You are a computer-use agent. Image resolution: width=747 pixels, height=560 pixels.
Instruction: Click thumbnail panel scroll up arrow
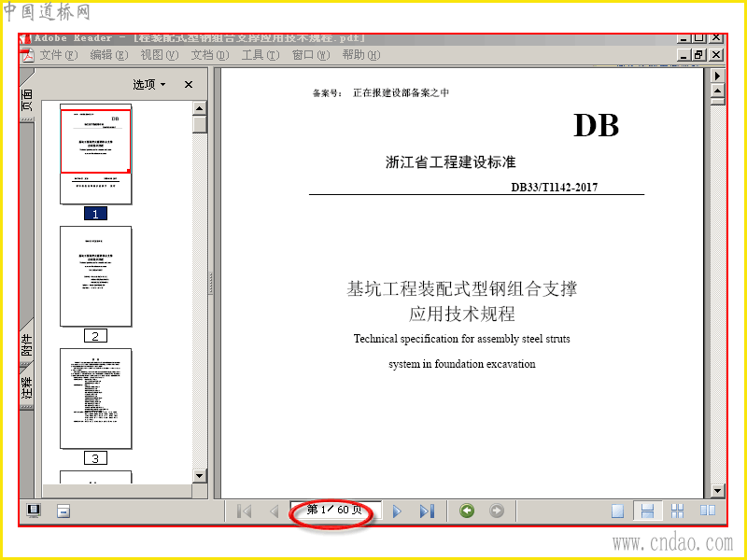[x=200, y=108]
